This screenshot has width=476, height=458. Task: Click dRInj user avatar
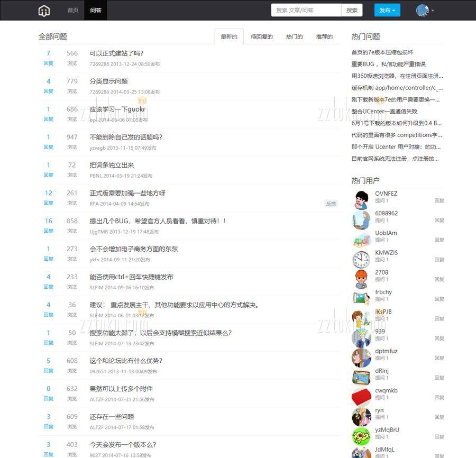point(361,377)
